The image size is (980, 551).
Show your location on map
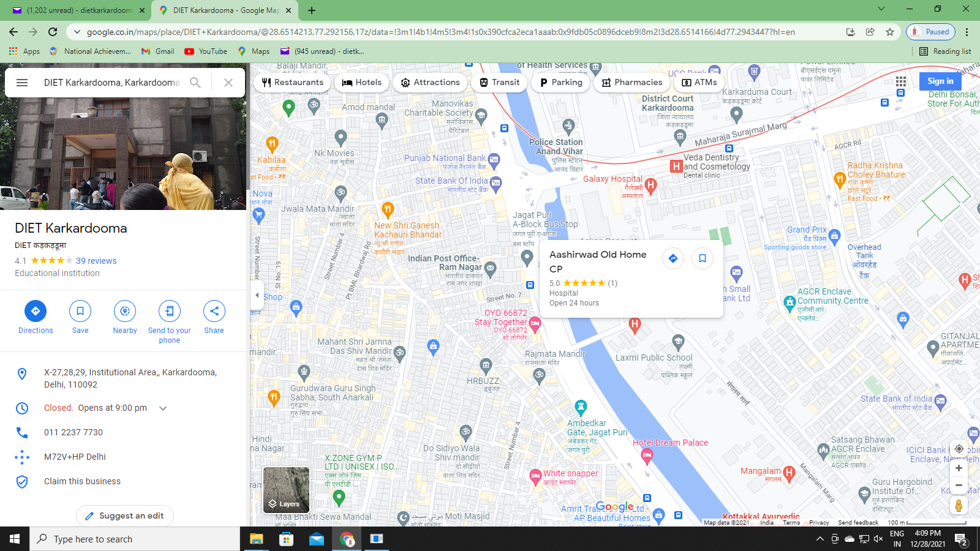[959, 449]
